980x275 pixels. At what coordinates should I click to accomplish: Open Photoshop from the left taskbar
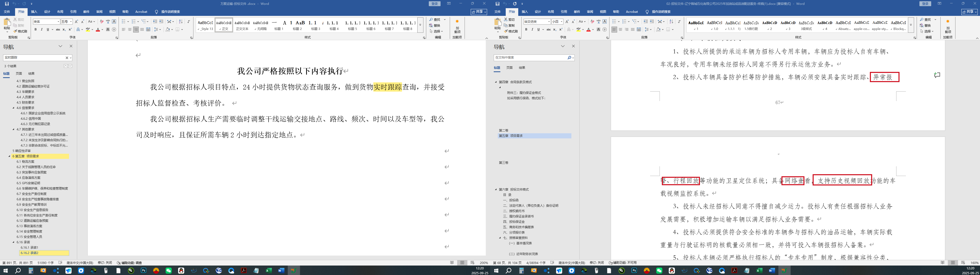(143, 270)
